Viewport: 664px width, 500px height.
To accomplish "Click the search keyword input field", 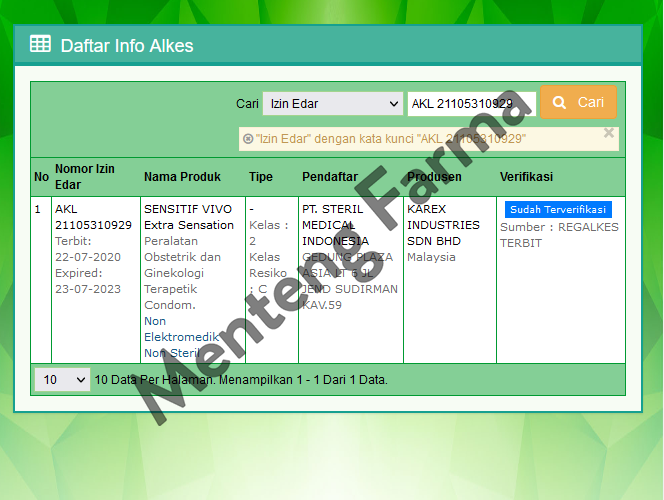I will coord(470,103).
